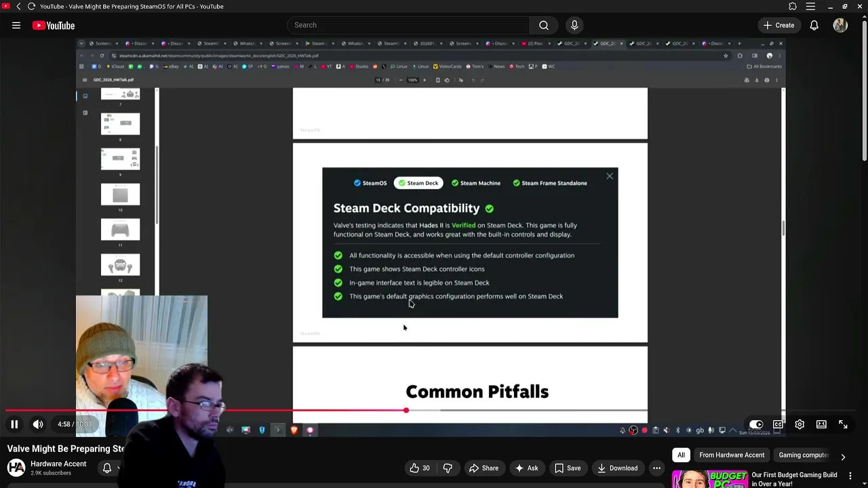This screenshot has height=488, width=868.
Task: Enter fullscreen from the player controls
Action: [x=843, y=424]
